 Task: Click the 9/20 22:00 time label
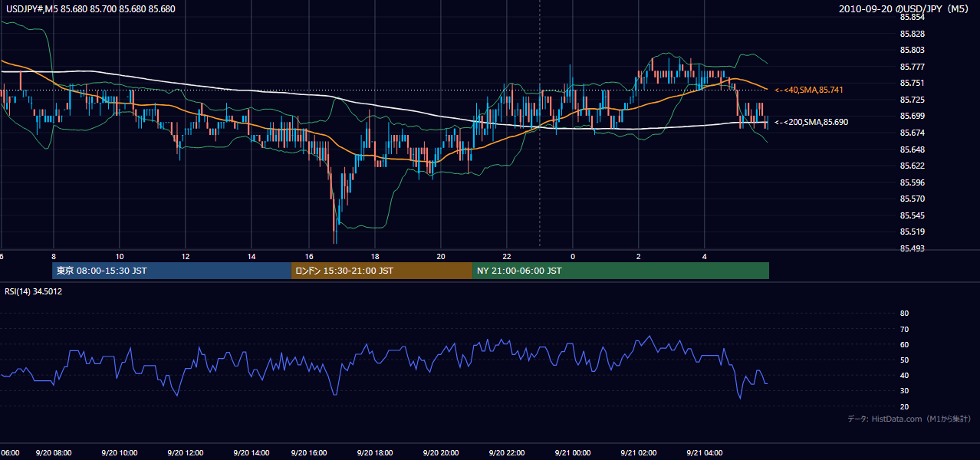(507, 453)
